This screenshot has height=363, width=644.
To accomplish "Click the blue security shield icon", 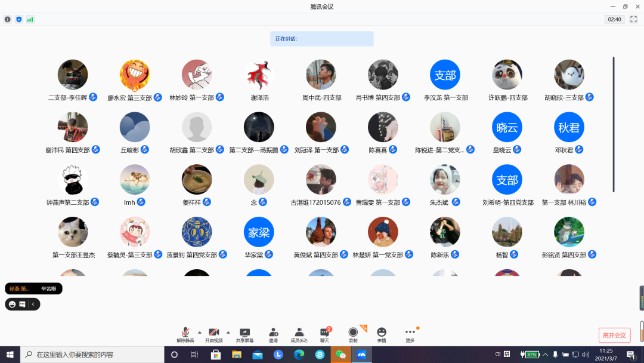I will [x=18, y=19].
